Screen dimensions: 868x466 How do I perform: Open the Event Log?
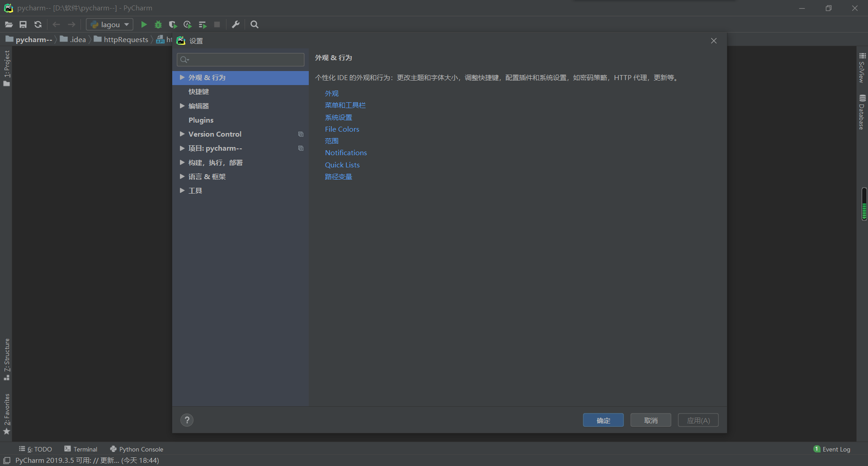pyautogui.click(x=832, y=449)
